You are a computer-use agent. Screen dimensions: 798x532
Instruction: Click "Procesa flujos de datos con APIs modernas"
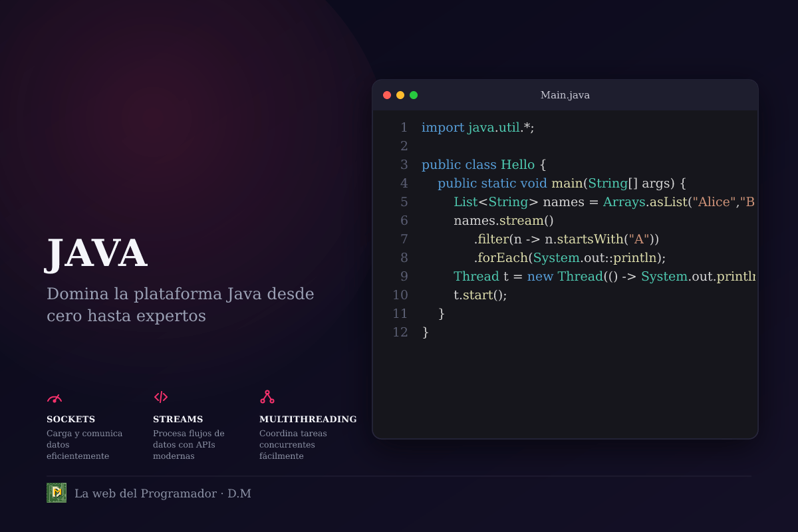pos(189,445)
